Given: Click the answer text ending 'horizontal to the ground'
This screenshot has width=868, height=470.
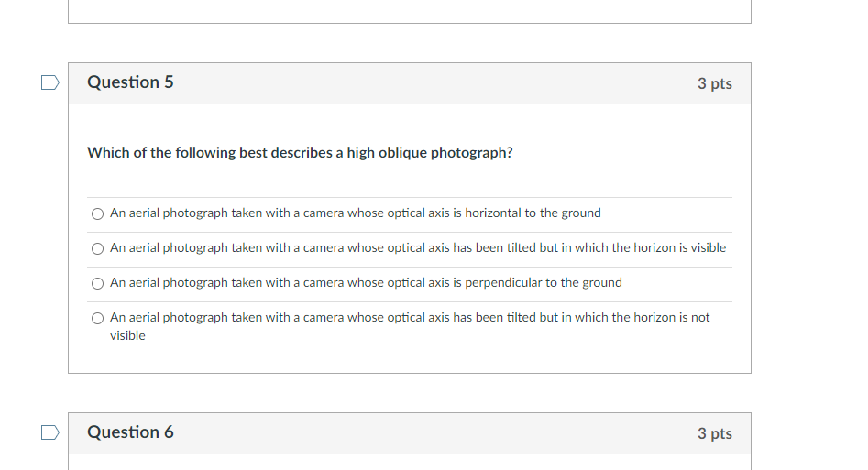Looking at the screenshot, I should [x=356, y=213].
